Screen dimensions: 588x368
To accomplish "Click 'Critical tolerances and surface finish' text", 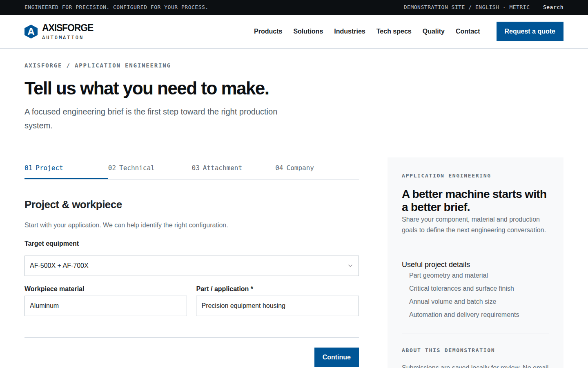I will coord(461,289).
